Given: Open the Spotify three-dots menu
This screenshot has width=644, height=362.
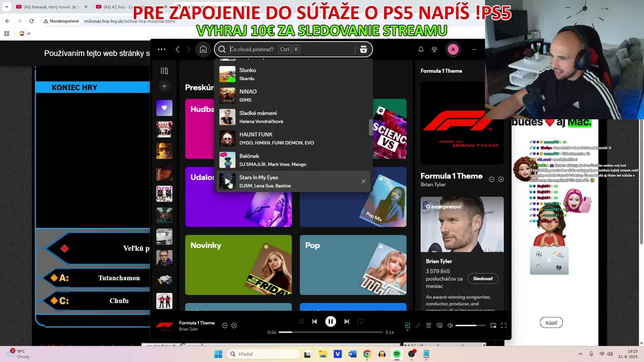Looking at the screenshot, I should pyautogui.click(x=162, y=49).
